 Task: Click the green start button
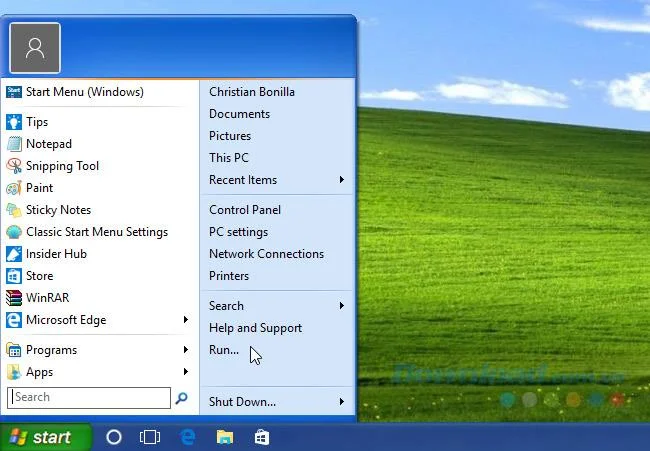click(x=46, y=437)
